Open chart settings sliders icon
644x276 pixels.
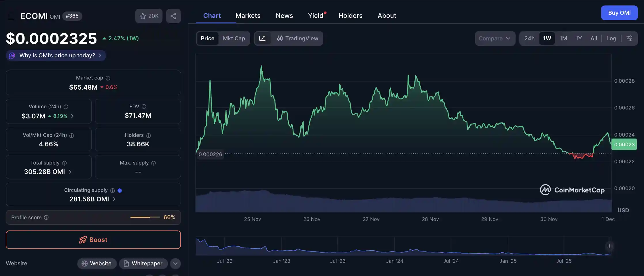629,38
